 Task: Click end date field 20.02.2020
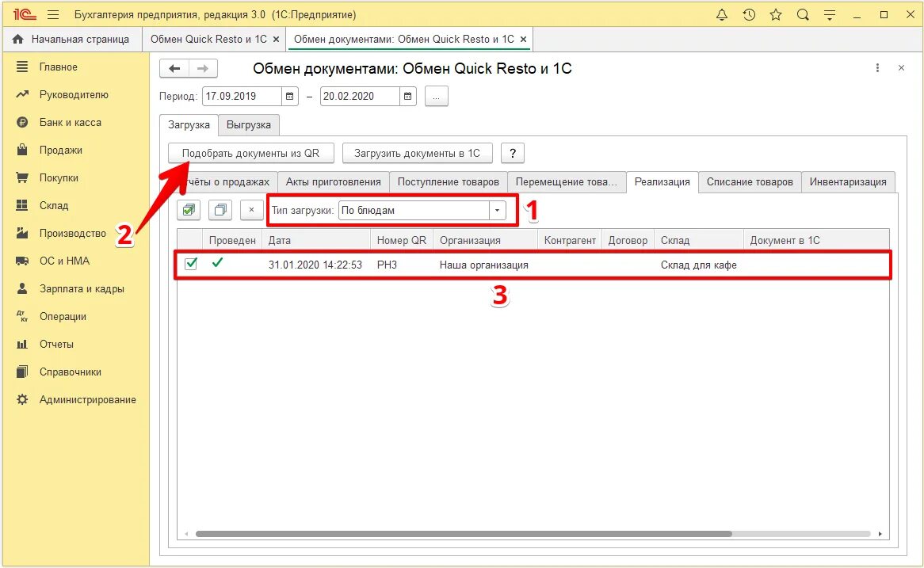pyautogui.click(x=360, y=96)
